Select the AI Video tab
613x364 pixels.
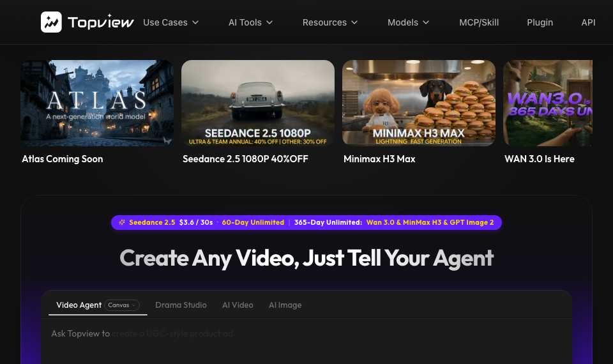[x=238, y=305]
